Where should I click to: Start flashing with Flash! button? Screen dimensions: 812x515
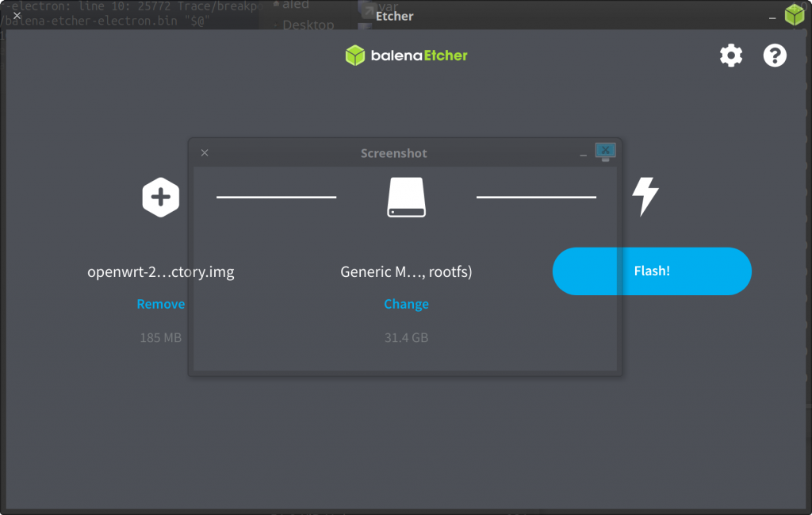(652, 271)
